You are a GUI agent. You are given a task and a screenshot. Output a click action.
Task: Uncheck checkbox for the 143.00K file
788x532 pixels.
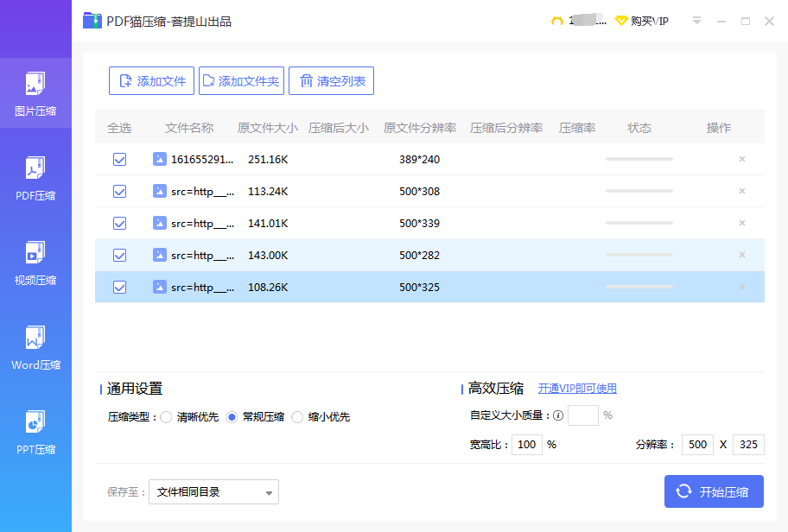119,255
